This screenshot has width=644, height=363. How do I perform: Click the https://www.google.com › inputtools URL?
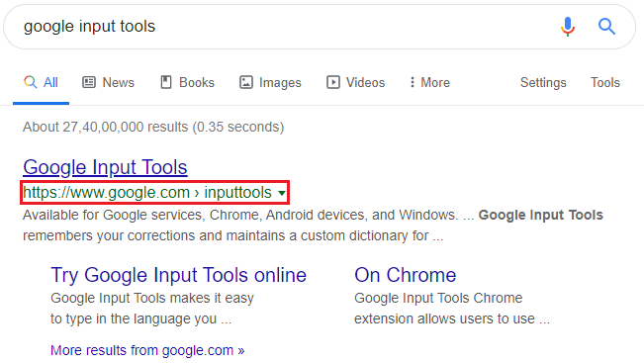click(x=147, y=193)
